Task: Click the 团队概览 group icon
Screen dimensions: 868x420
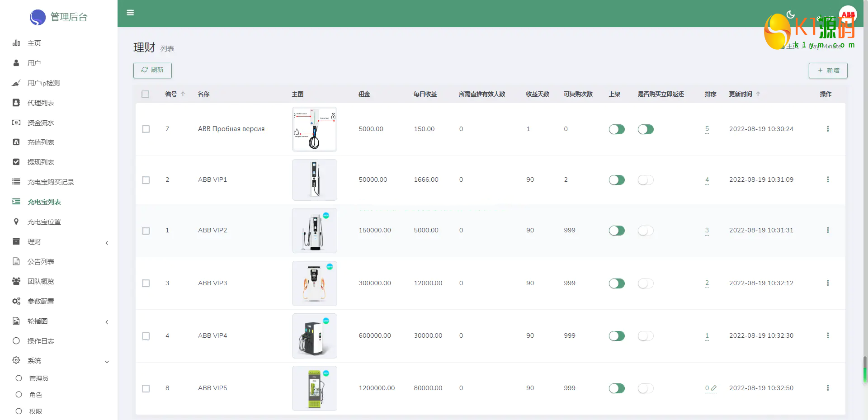Action: [16, 281]
